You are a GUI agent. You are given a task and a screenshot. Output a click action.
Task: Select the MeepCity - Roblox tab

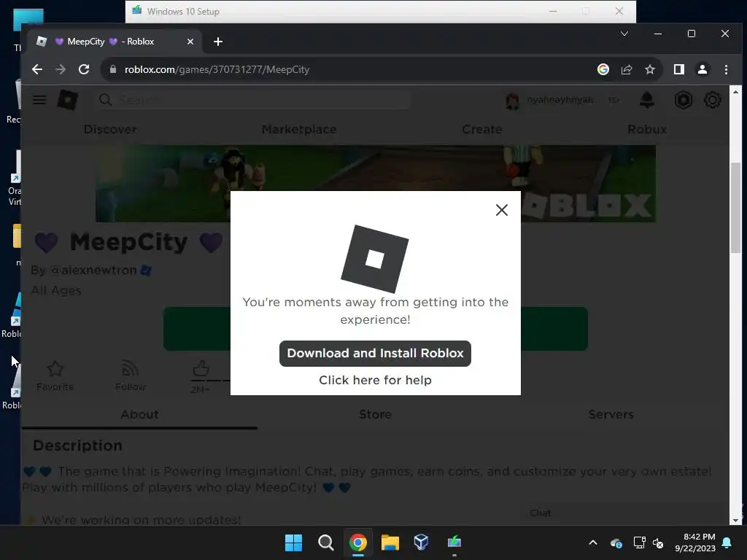[115, 42]
